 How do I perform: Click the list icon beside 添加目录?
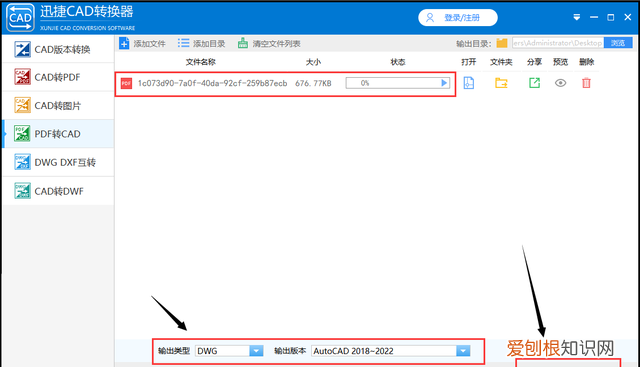[183, 43]
